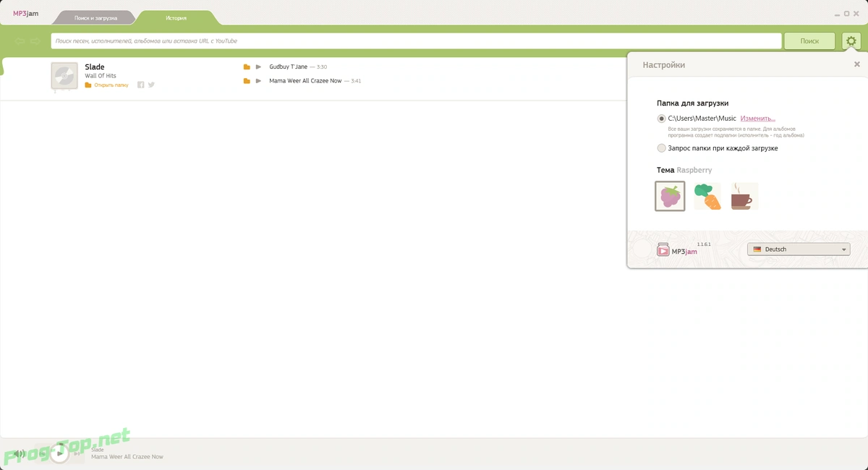Viewport: 868px width, 470px height.
Task: Select Запрос папки при каждой загрузке option
Action: (661, 148)
